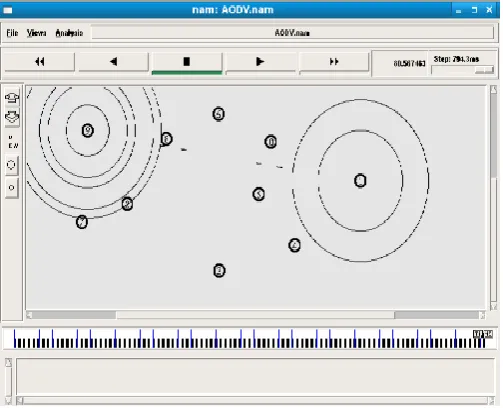Minimize the nam window
503x408 pixels.
click(459, 11)
